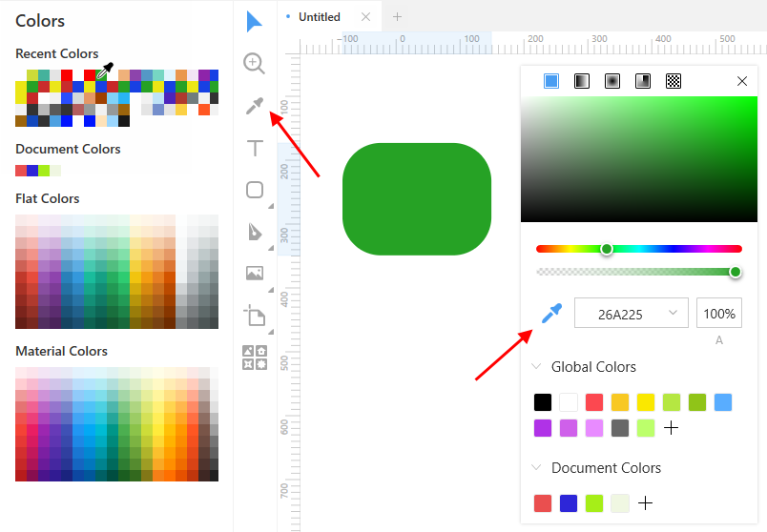Add a new global color swatch
Screen dimensions: 767x532
(x=672, y=428)
